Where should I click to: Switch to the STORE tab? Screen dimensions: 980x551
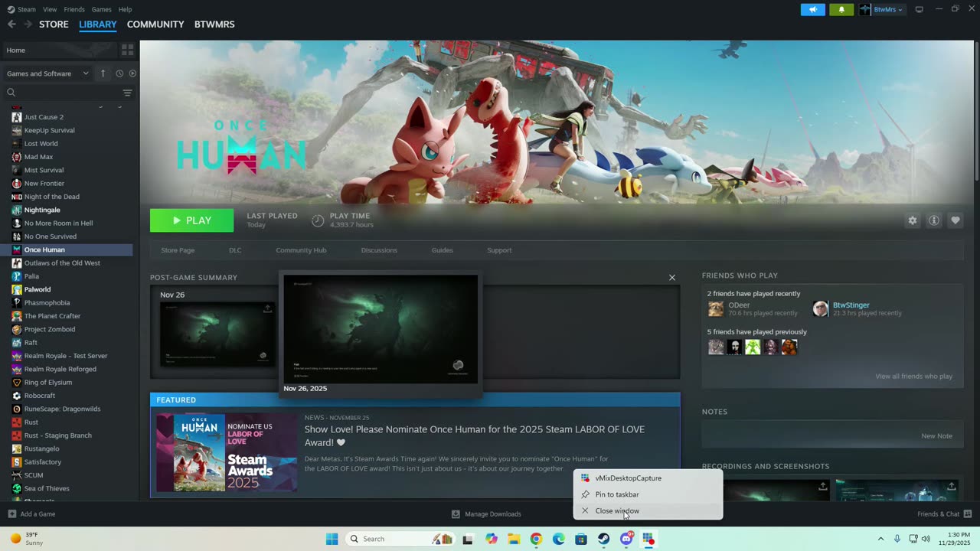[x=54, y=24]
